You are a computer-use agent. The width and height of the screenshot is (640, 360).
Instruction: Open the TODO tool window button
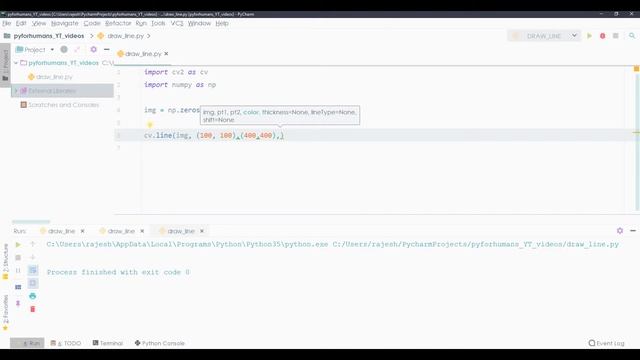pos(66,343)
